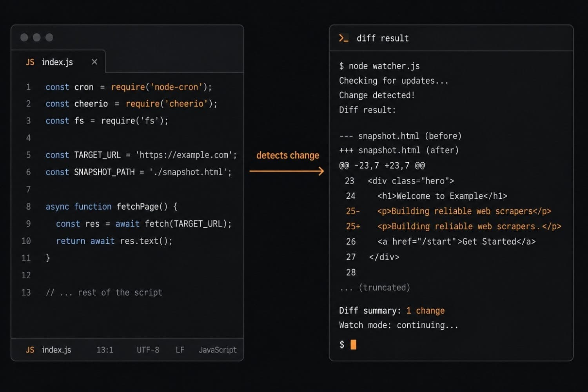Click 'Checking for updates...' output line
The width and height of the screenshot is (588, 392).
(x=394, y=81)
